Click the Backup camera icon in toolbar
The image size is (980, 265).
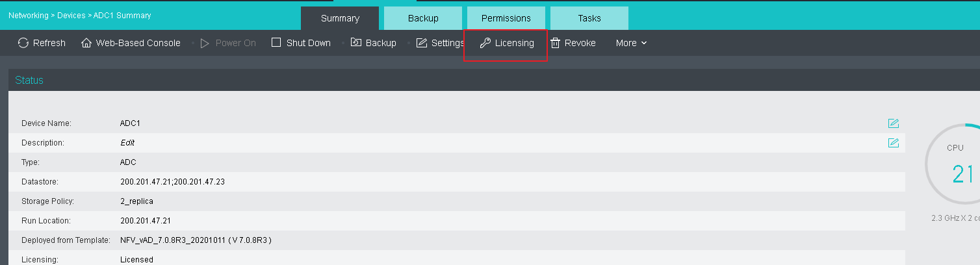point(356,43)
